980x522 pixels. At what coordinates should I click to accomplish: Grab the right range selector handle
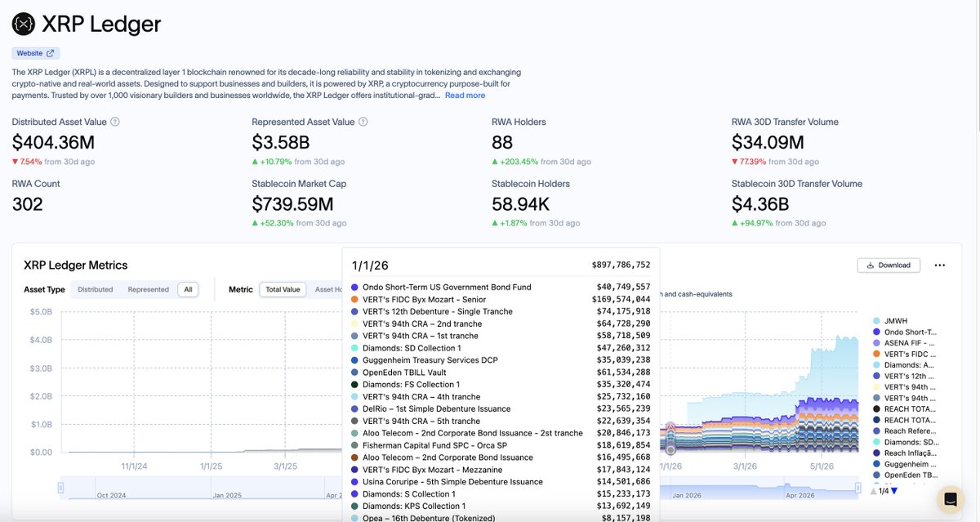pos(857,488)
